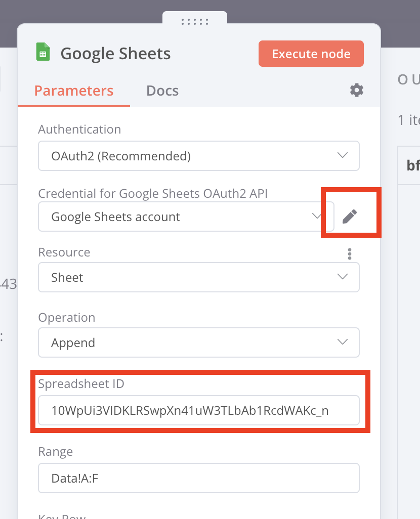
Task: Select the Parameters tab
Action: click(x=73, y=91)
